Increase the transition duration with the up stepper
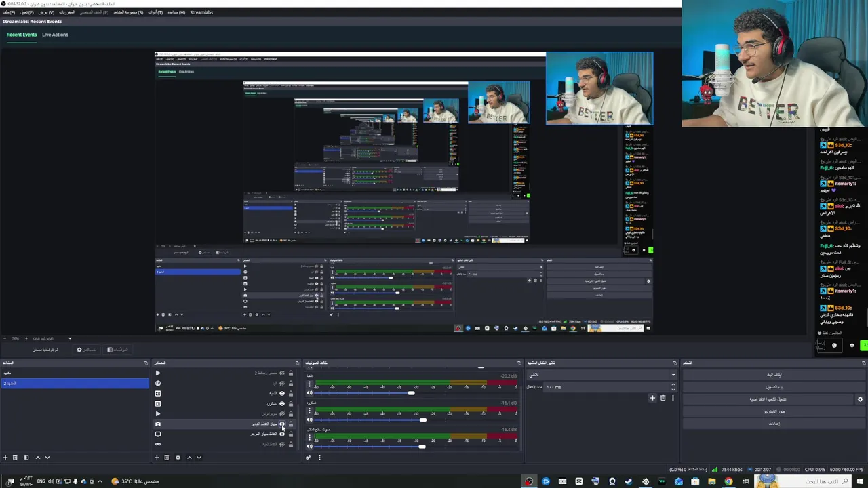Viewport: 868px width, 488px height. click(x=673, y=384)
